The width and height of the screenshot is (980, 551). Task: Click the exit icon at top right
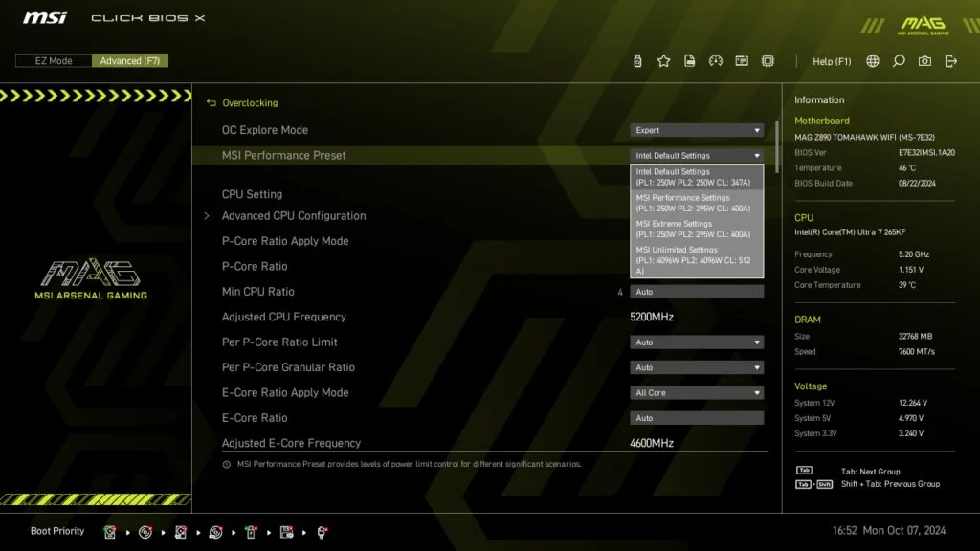coord(950,61)
